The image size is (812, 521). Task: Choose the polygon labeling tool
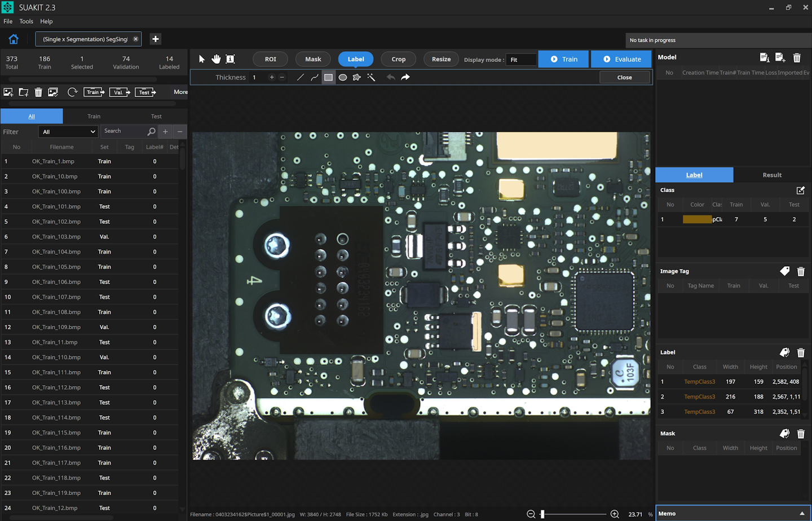point(356,77)
